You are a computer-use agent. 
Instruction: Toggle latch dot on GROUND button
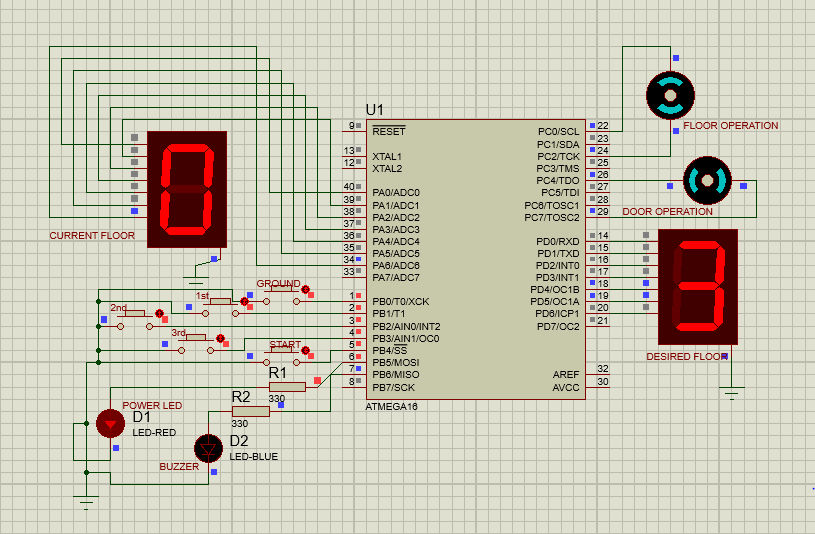coord(306,290)
